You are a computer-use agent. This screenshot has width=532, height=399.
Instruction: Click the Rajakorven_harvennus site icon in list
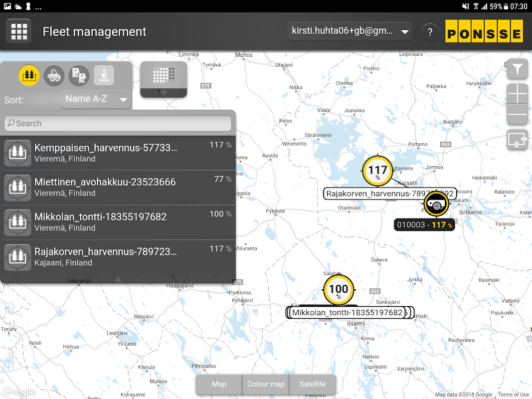[17, 257]
